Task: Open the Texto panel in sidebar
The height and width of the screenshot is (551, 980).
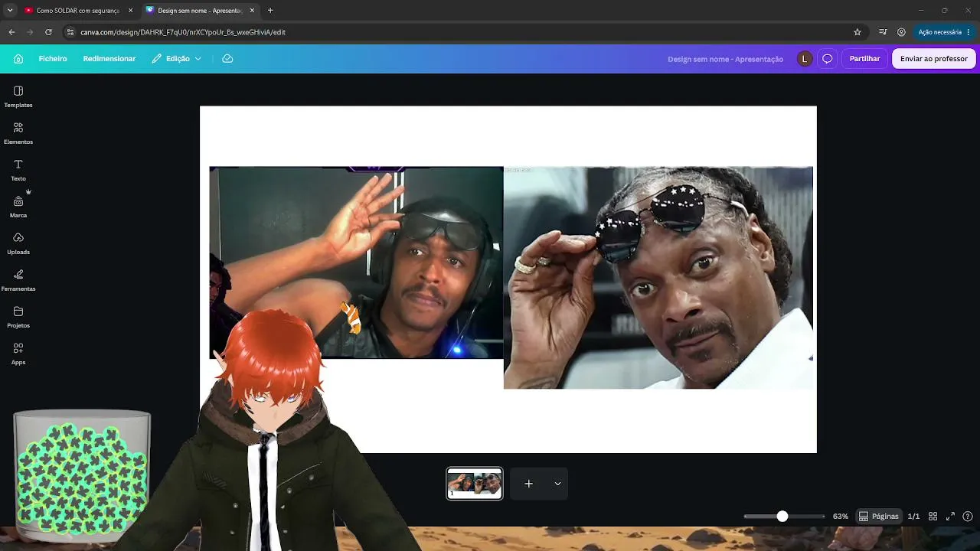Action: [18, 170]
